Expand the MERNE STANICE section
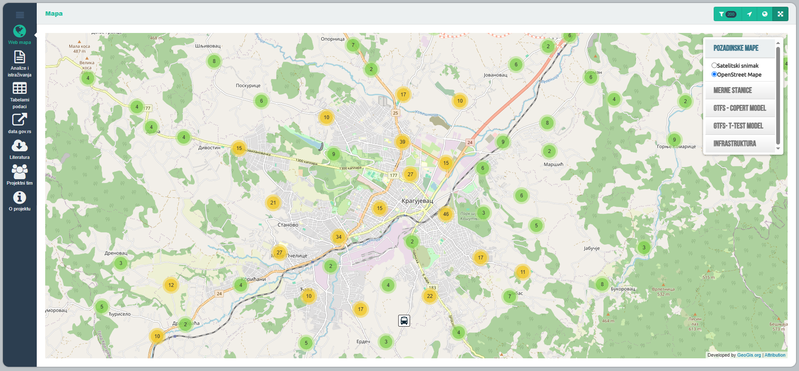Image resolution: width=799 pixels, height=371 pixels. click(740, 90)
